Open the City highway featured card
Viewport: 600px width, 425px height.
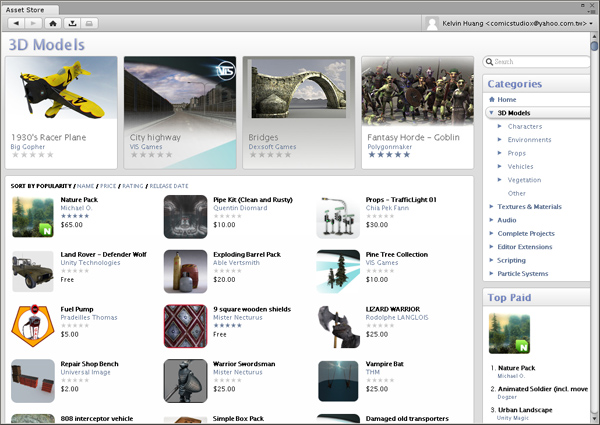pyautogui.click(x=180, y=112)
